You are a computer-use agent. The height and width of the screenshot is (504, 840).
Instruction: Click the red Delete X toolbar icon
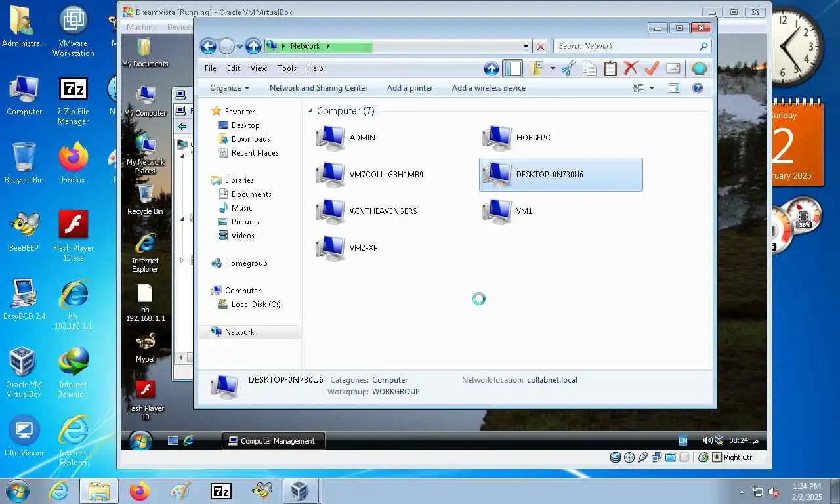[x=631, y=68]
